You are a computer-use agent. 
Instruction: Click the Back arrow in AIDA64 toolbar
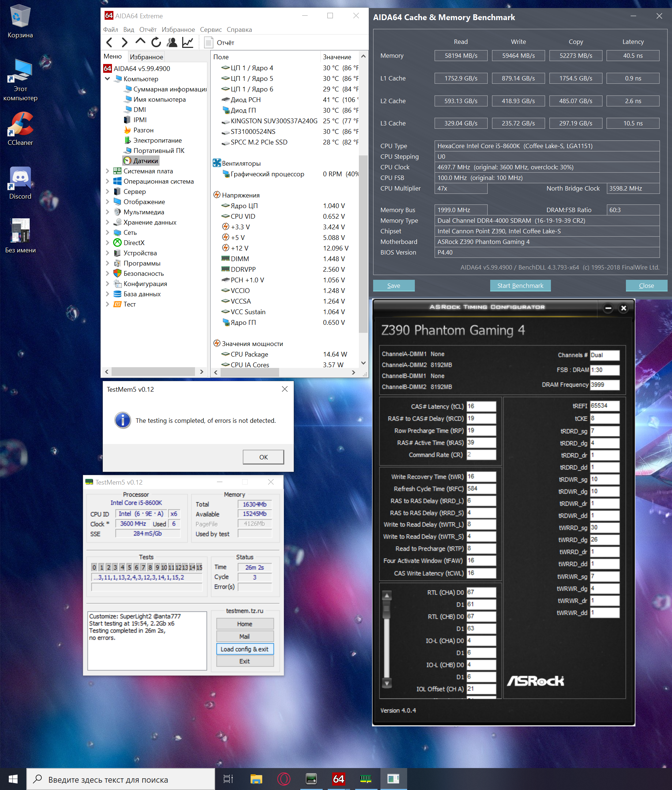tap(109, 43)
